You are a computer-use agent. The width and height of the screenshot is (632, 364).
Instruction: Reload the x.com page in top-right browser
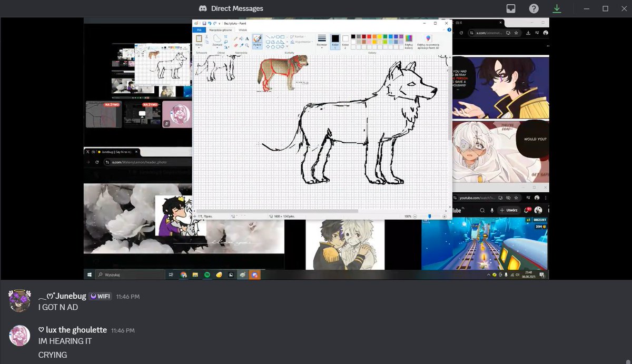pos(461,33)
